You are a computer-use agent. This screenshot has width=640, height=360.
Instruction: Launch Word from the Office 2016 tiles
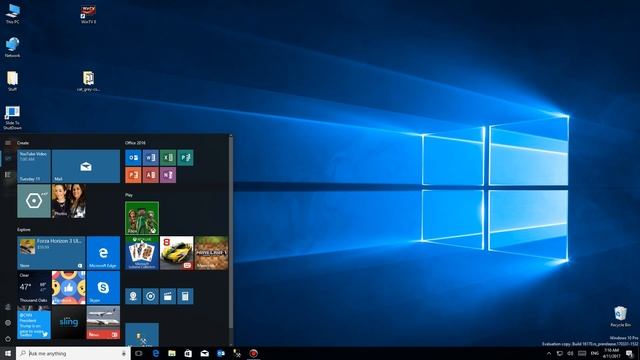[151, 158]
